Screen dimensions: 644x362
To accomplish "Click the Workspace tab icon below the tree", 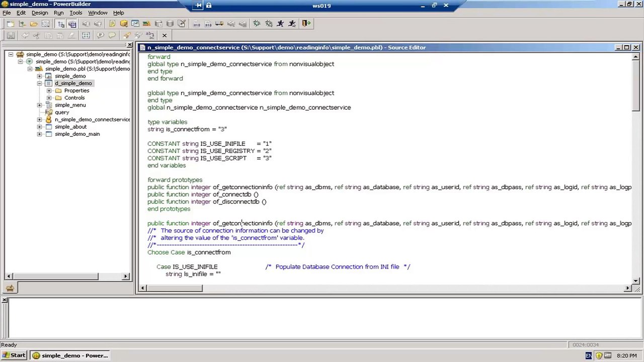I will 10,288.
